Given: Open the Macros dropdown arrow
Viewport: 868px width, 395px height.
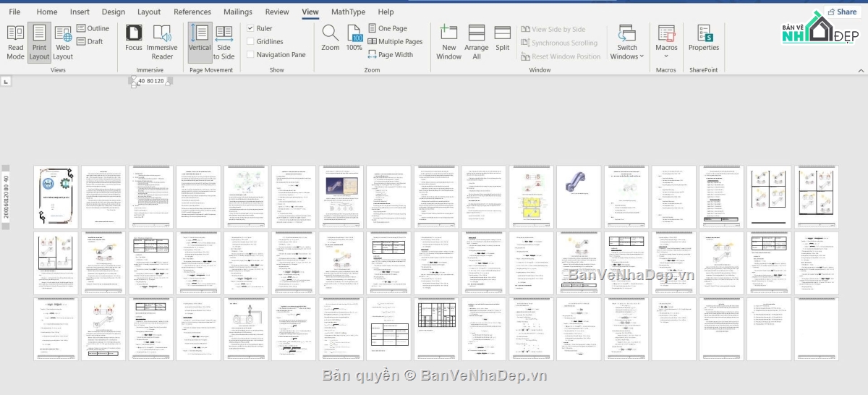Looking at the screenshot, I should pos(666,56).
